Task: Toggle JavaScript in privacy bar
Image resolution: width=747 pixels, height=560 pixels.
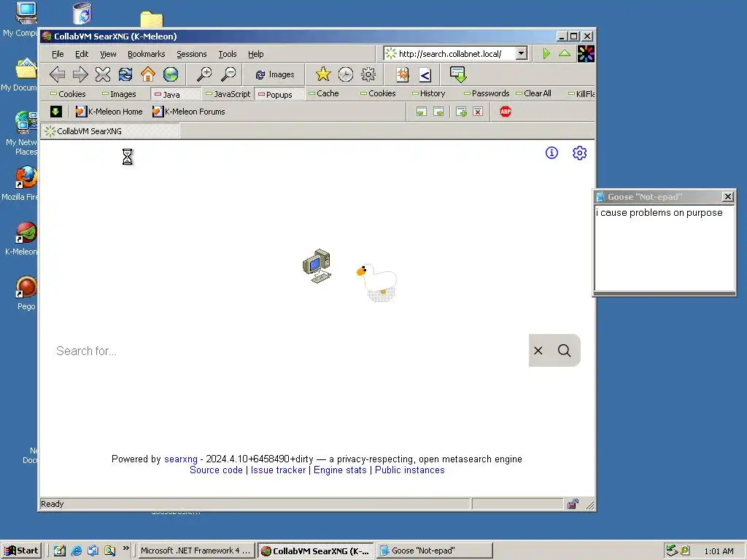Action: (x=228, y=94)
